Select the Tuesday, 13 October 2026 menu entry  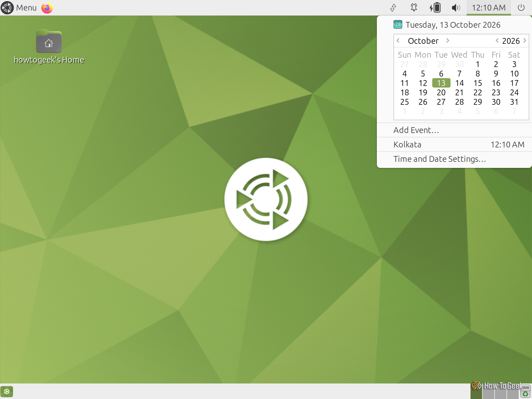(x=454, y=25)
